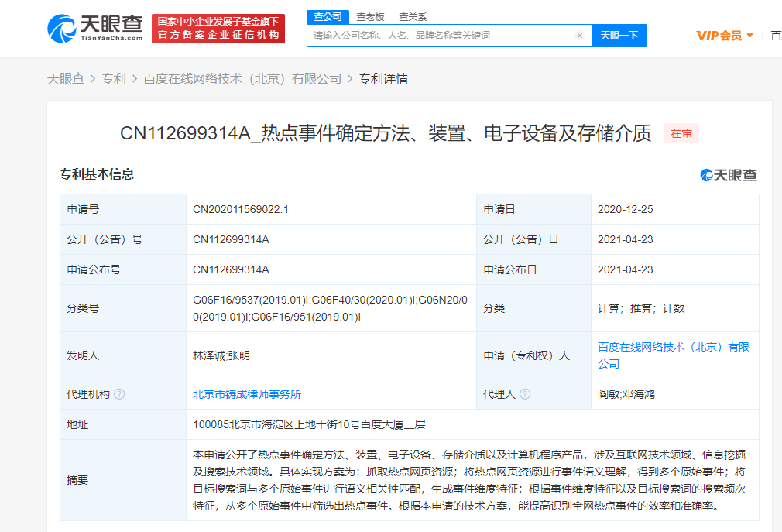
Task: Select the 查公司 search tab
Action: point(328,16)
